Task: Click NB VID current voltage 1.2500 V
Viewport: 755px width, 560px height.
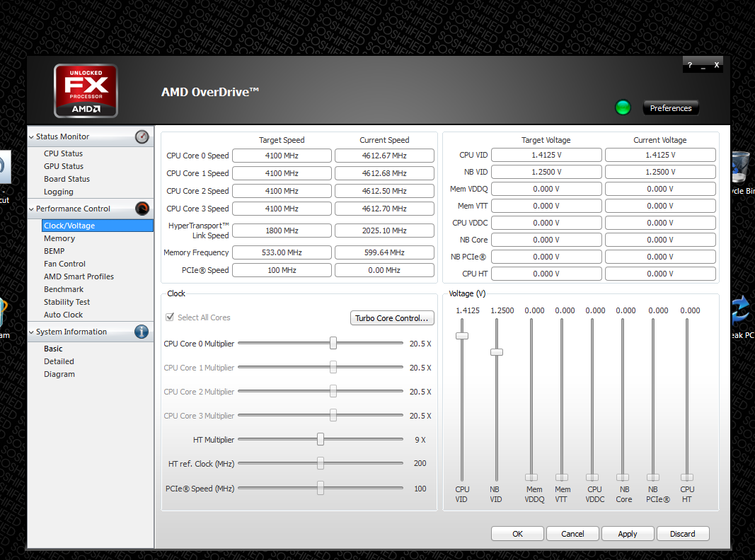Action: click(x=660, y=172)
